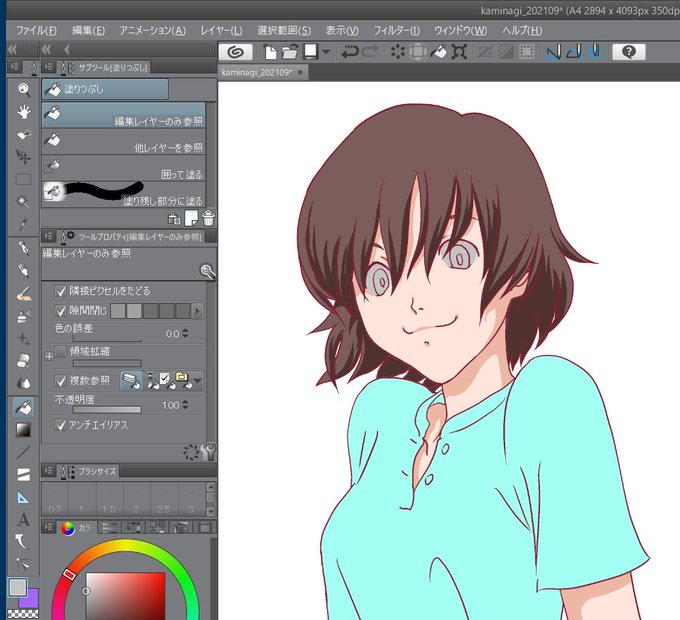
Task: Open the ウィンドウ(W) menu
Action: (x=461, y=30)
